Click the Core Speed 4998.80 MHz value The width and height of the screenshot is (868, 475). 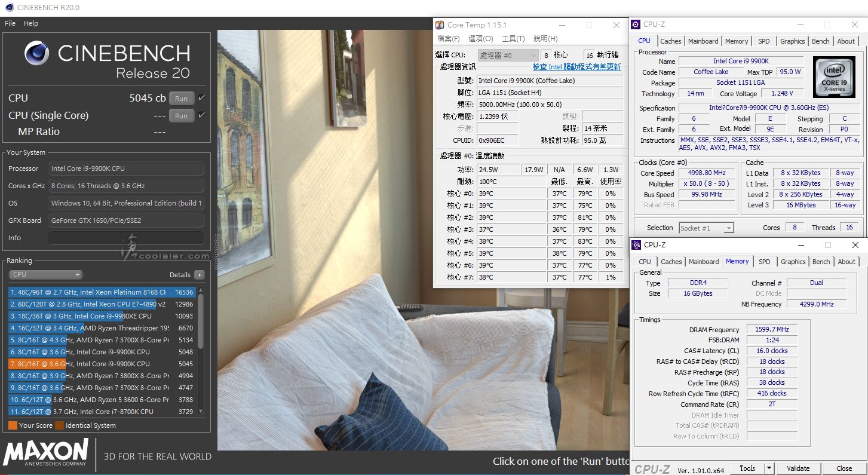coord(707,173)
